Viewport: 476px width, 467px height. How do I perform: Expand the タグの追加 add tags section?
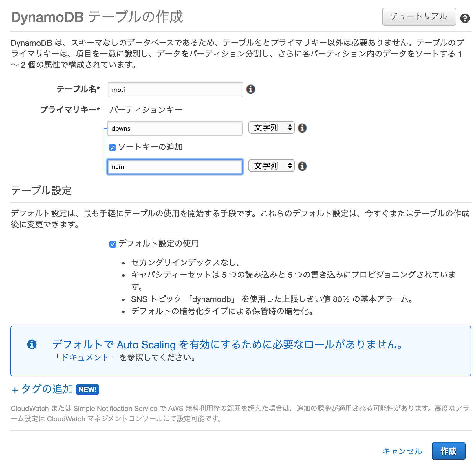point(43,389)
